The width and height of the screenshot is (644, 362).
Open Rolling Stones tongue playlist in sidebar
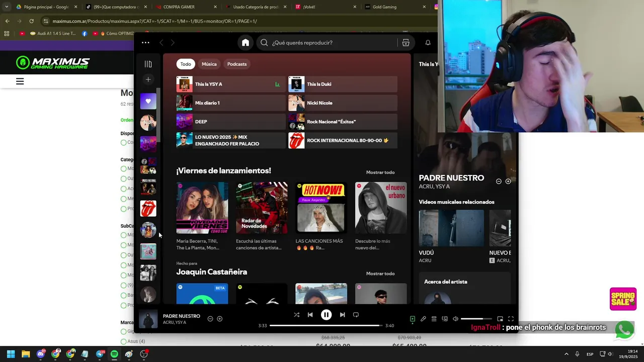148,208
